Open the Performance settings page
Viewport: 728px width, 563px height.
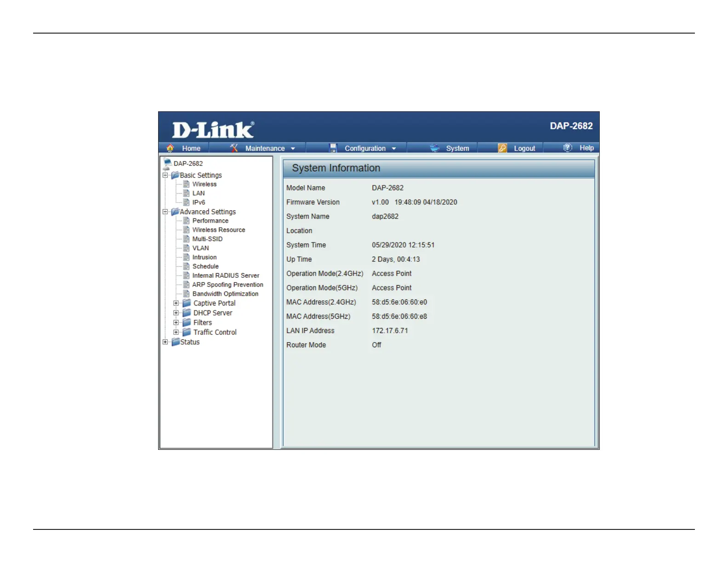pos(210,221)
